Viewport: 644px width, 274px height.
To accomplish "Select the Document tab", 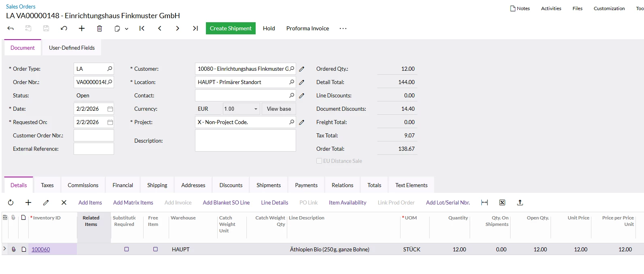I will [23, 48].
